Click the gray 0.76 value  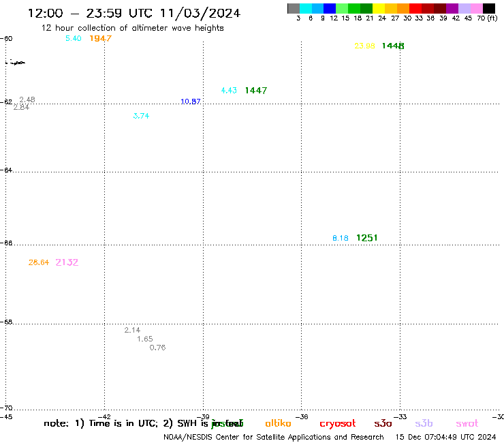tap(157, 348)
